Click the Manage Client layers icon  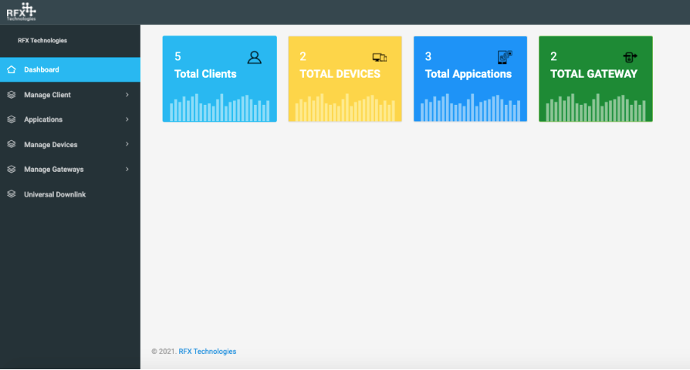[x=11, y=95]
